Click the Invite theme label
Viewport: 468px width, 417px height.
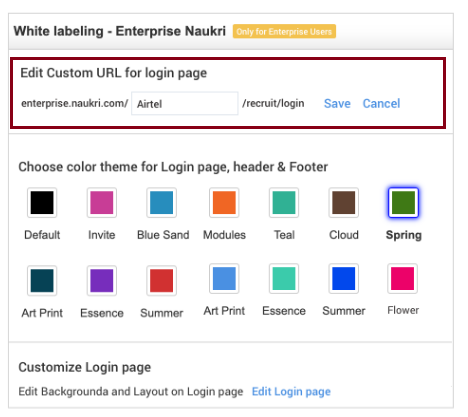coord(102,235)
